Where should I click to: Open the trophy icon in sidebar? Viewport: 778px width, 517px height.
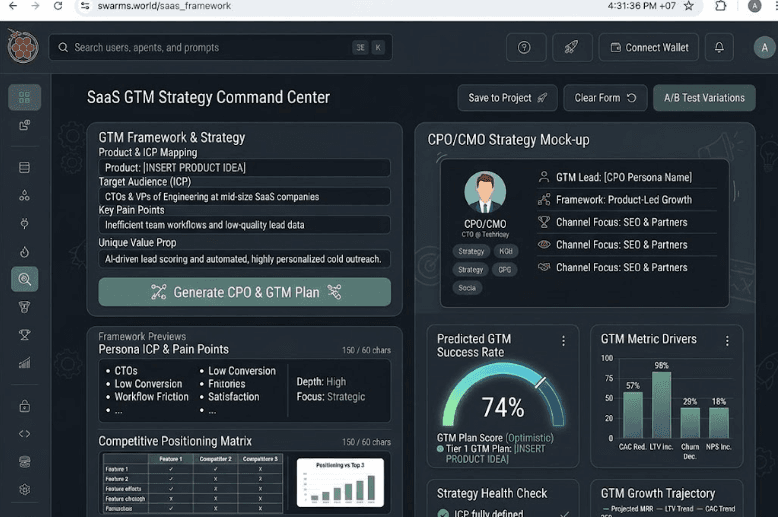tap(24, 335)
